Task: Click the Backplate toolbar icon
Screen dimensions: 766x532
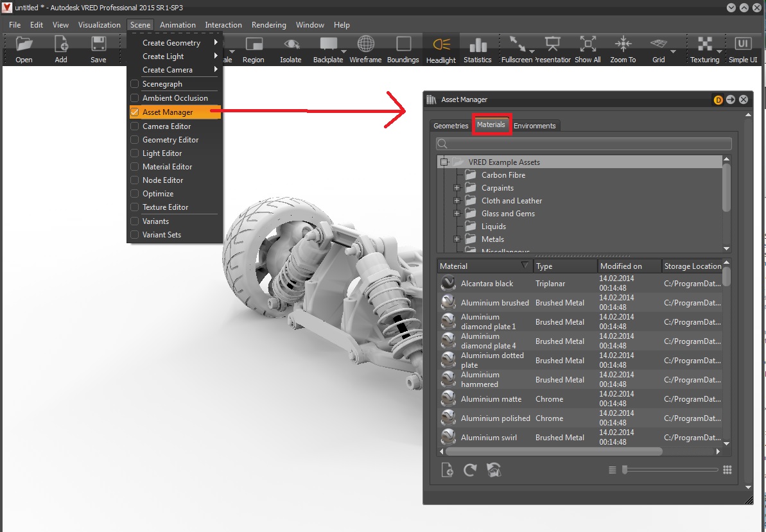Action: [328, 49]
